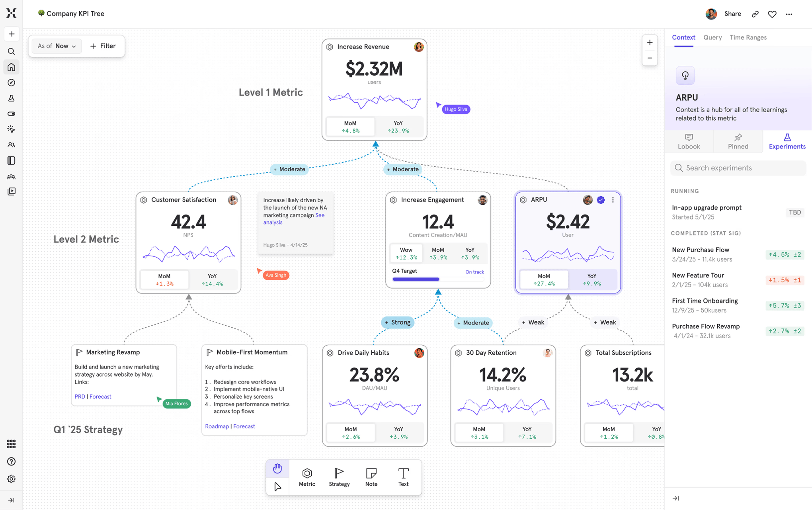Open the 'As of Now' dropdown
This screenshot has height=510, width=812.
(56, 46)
